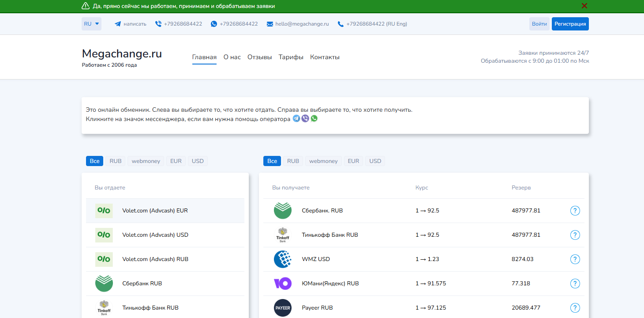Click the Войти button
The height and width of the screenshot is (318, 644).
[x=539, y=24]
